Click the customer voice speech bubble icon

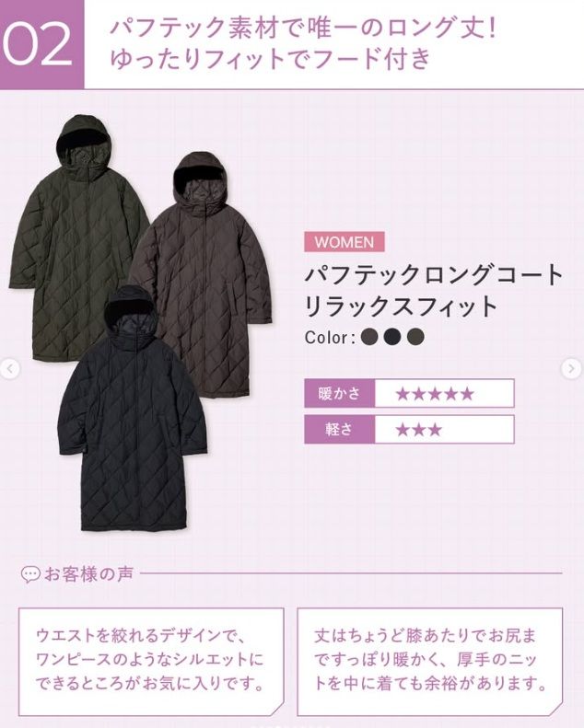pos(30,575)
